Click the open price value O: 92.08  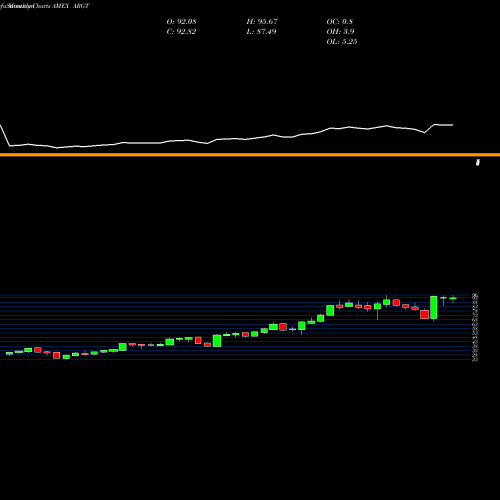pyautogui.click(x=181, y=22)
